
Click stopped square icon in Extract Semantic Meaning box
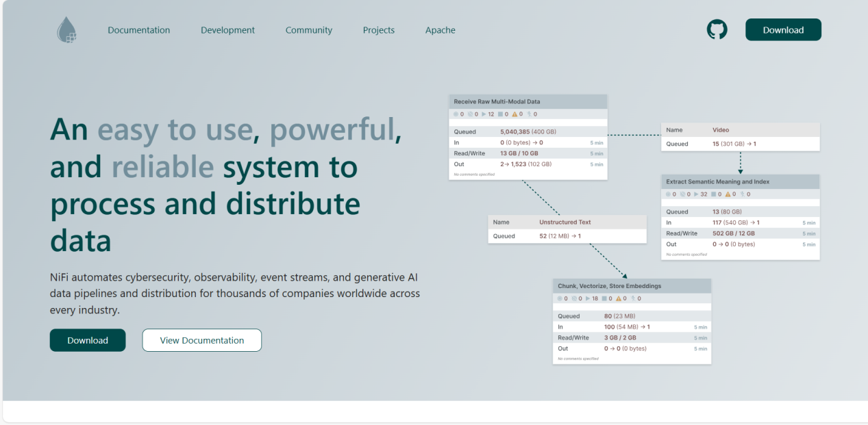pyautogui.click(x=712, y=194)
